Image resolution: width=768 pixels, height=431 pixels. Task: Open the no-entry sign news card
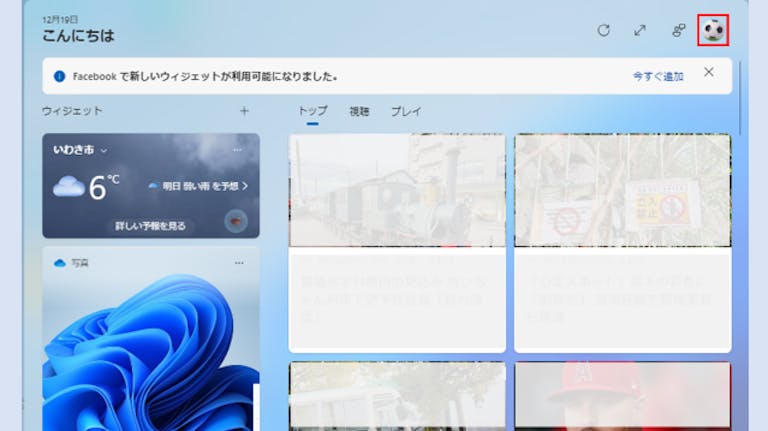(x=623, y=243)
